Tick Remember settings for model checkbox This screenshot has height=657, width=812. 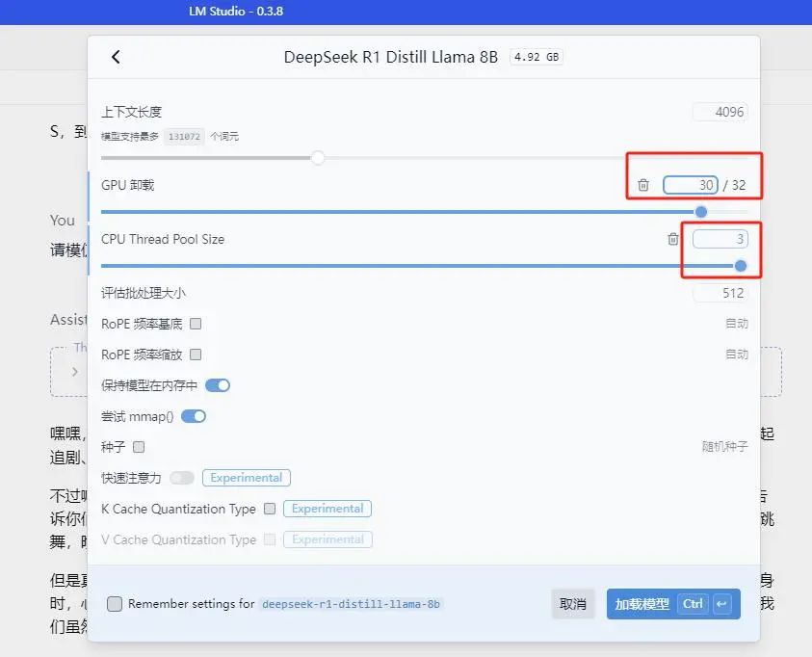pos(115,604)
